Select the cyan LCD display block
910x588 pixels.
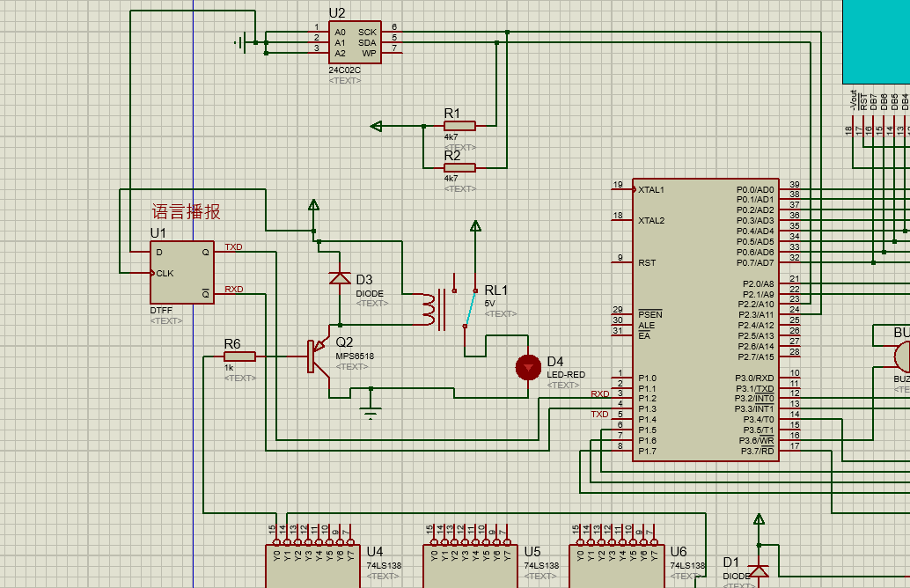click(877, 41)
